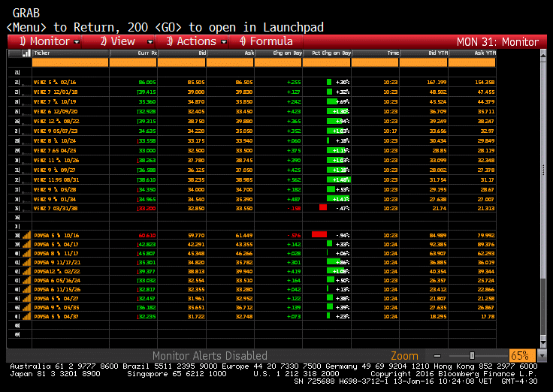
Task: Select the VENZ 7.65 04/25 ticker
Action: (55, 150)
